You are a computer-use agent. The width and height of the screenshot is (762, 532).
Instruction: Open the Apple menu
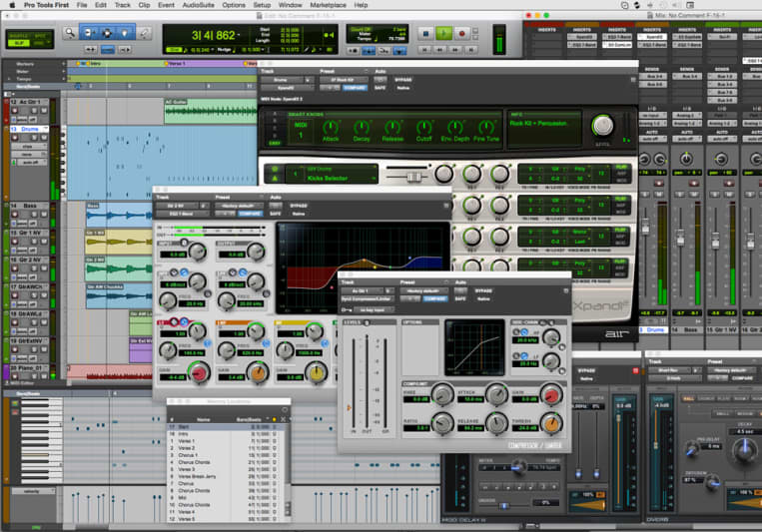[x=12, y=5]
